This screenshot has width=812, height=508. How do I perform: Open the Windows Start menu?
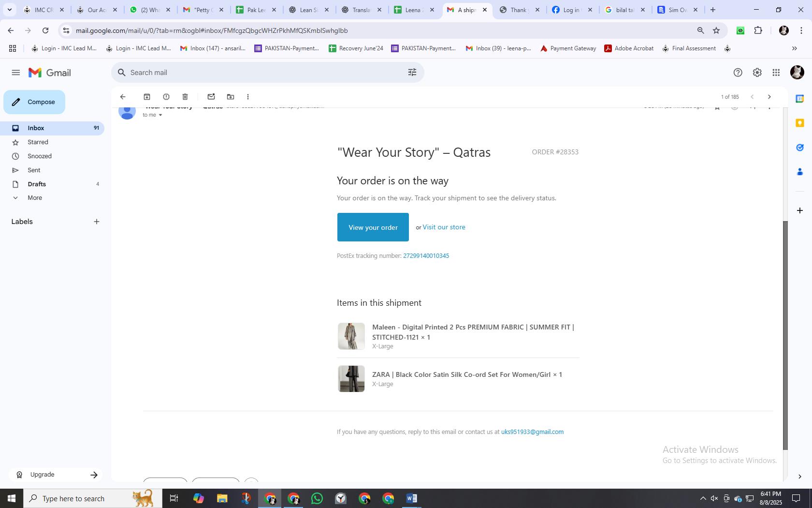(12, 498)
